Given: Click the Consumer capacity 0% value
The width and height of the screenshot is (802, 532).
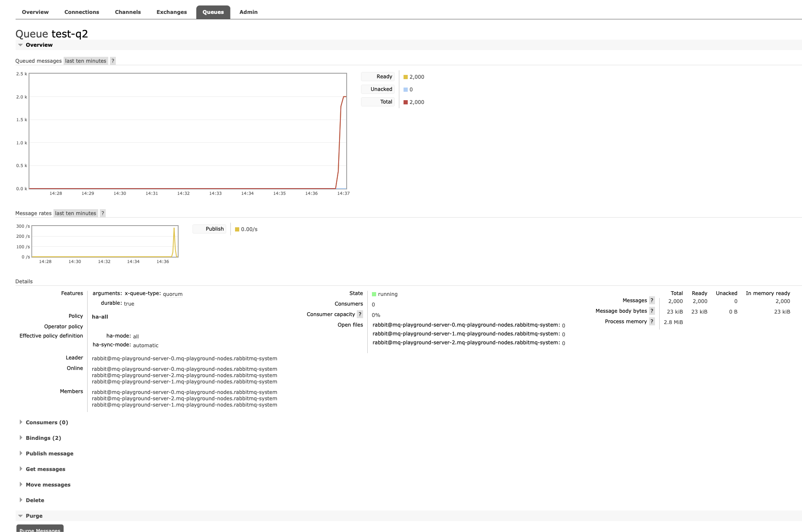Looking at the screenshot, I should (376, 315).
